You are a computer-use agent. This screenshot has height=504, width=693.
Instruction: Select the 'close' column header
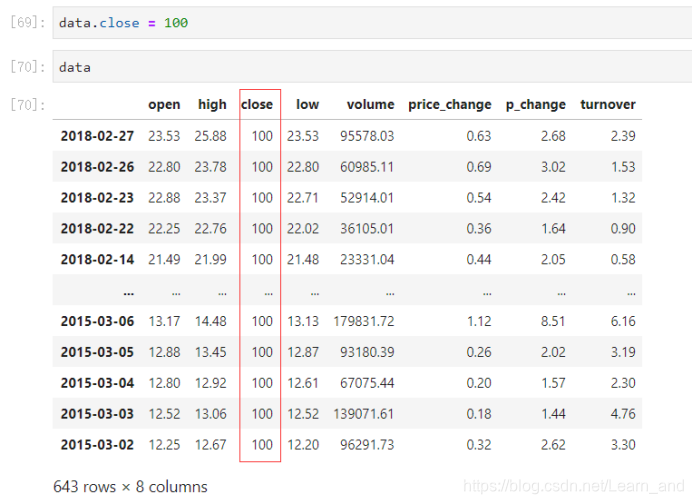[257, 105]
